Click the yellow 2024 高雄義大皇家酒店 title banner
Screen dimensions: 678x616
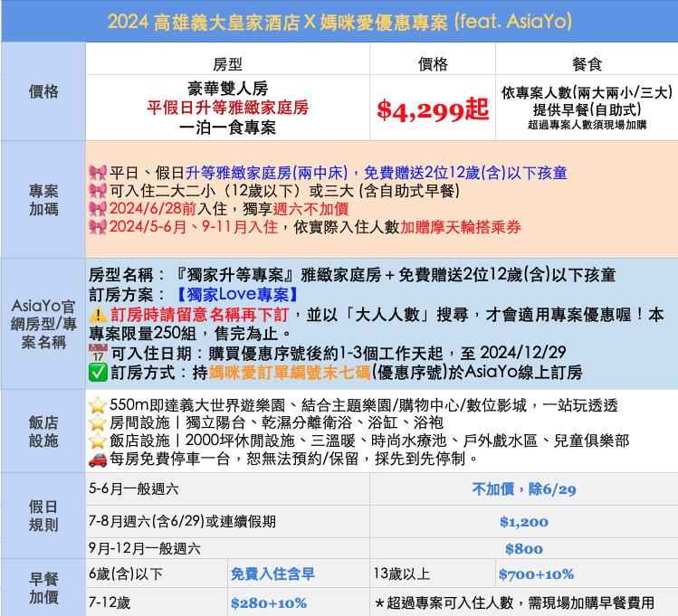339,21
